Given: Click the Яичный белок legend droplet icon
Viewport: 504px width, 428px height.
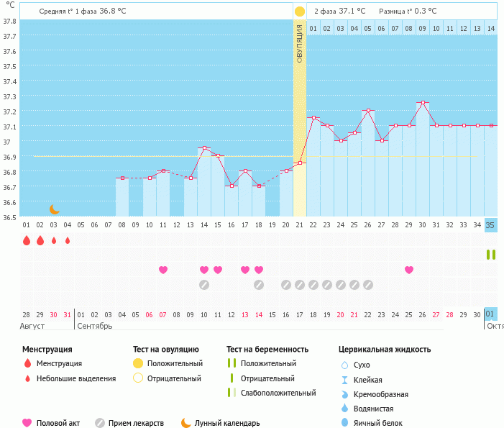Looking at the screenshot, I should (x=344, y=423).
